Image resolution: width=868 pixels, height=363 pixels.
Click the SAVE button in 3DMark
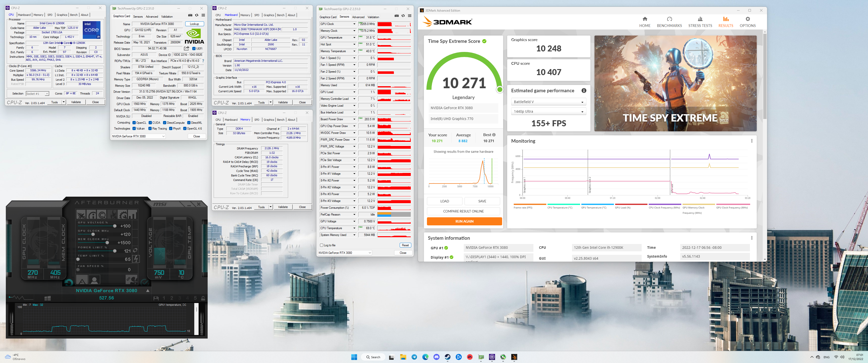pos(482,201)
